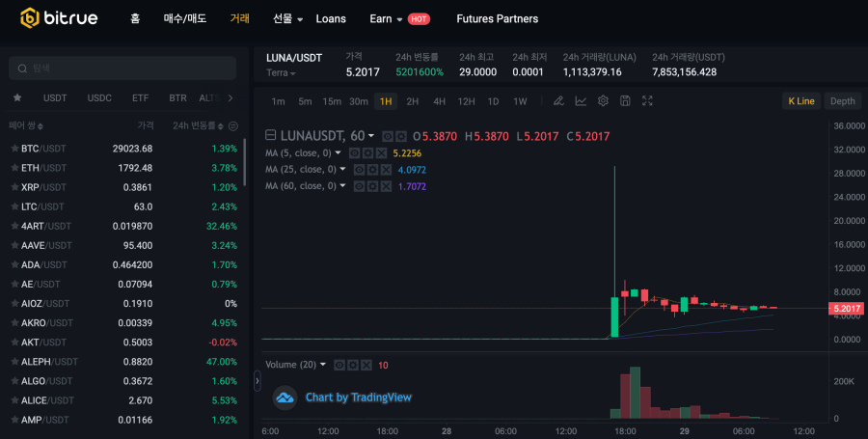Set chart interval to 15m
868x439 pixels.
click(x=332, y=101)
